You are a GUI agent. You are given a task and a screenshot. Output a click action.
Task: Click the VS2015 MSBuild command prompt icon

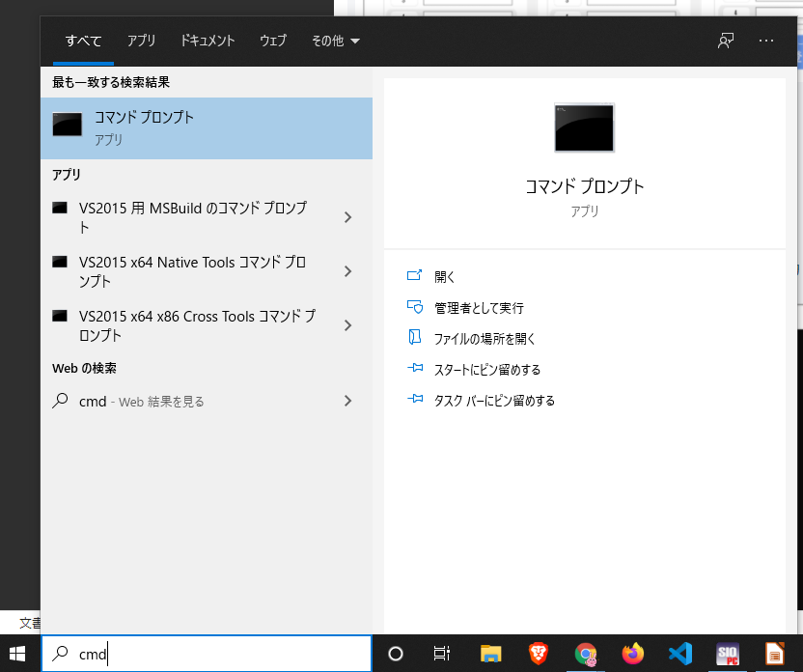[x=60, y=208]
